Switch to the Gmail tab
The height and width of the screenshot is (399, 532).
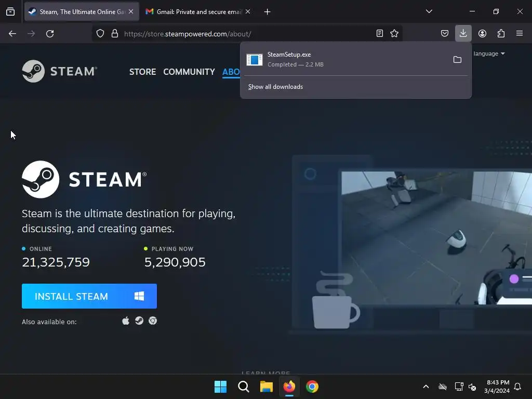198,12
